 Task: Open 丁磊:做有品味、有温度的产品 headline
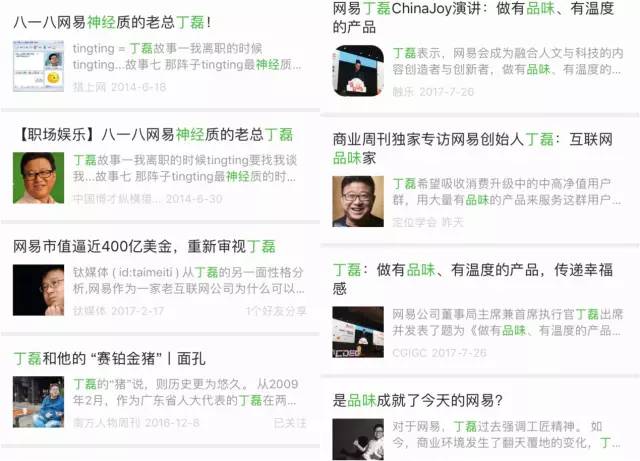(473, 279)
